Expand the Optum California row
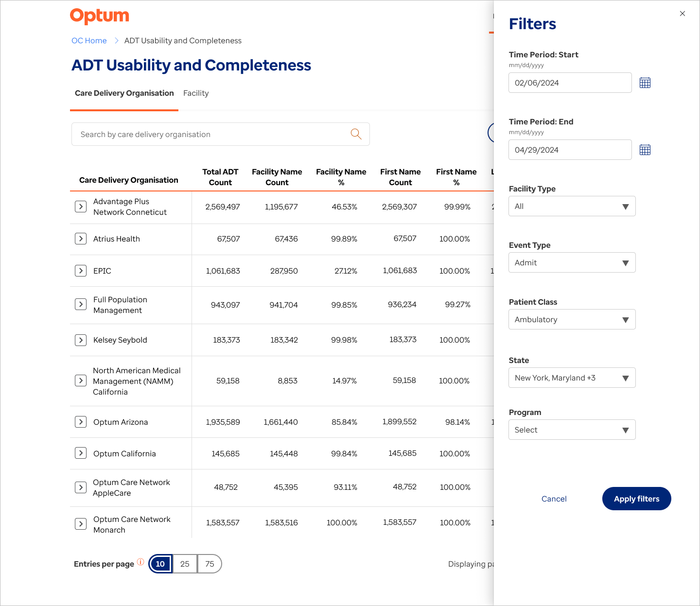Viewport: 700px width, 606px height. [x=81, y=453]
